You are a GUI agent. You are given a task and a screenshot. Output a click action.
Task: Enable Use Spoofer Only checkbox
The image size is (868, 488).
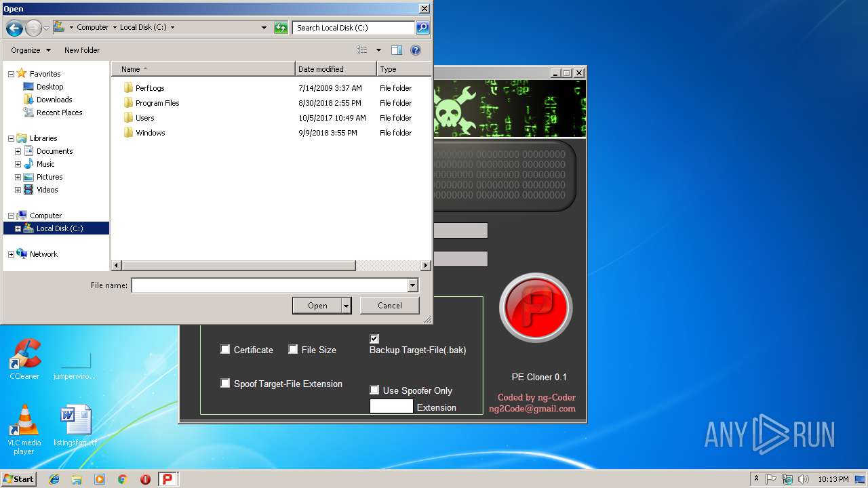[374, 390]
